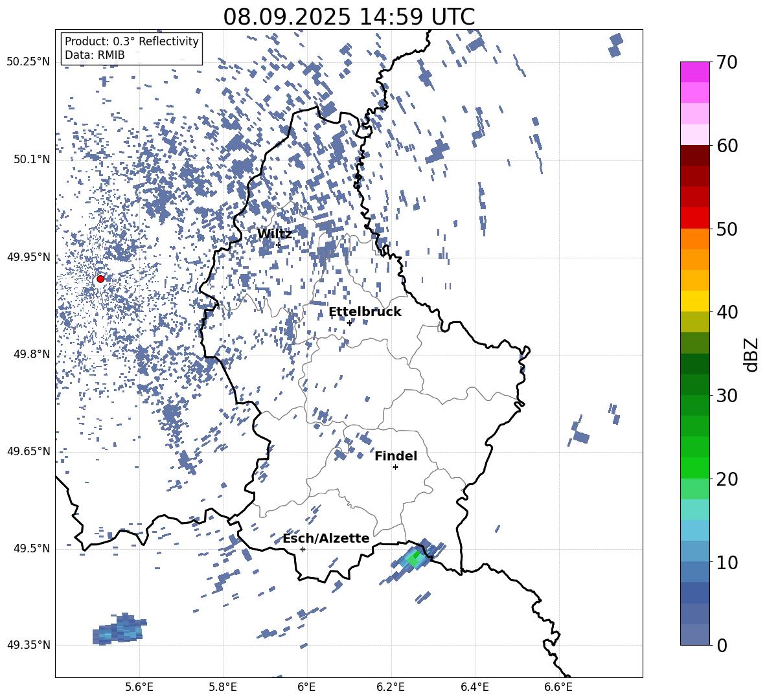Click the Wiltz station cross marker
767x700 pixels.
(279, 244)
